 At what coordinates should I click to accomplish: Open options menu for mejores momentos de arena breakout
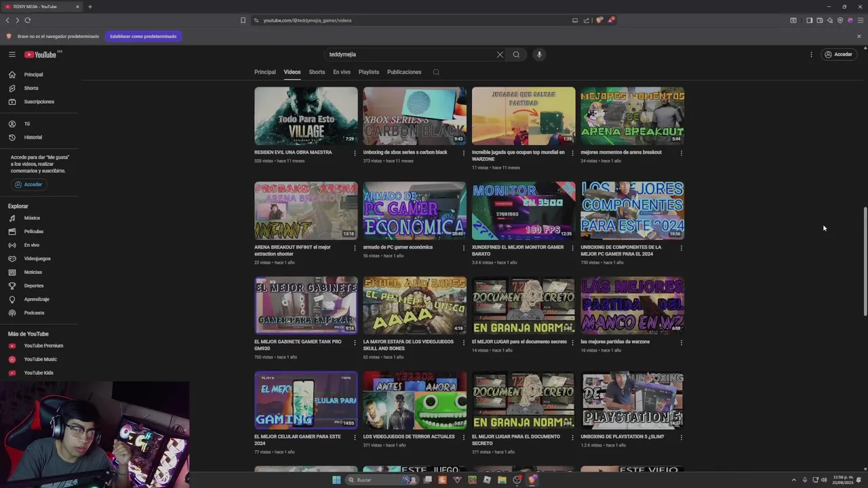pos(682,153)
